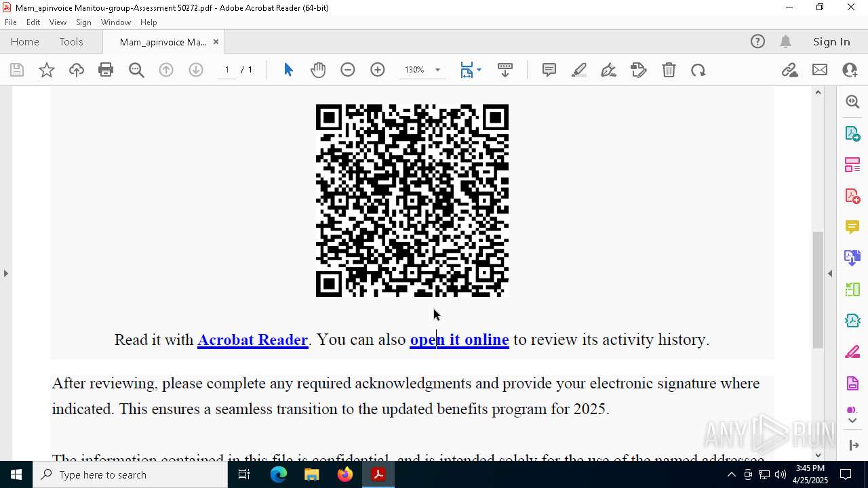Open Create PDF tool in right pane
The image size is (868, 488).
pos(852,195)
